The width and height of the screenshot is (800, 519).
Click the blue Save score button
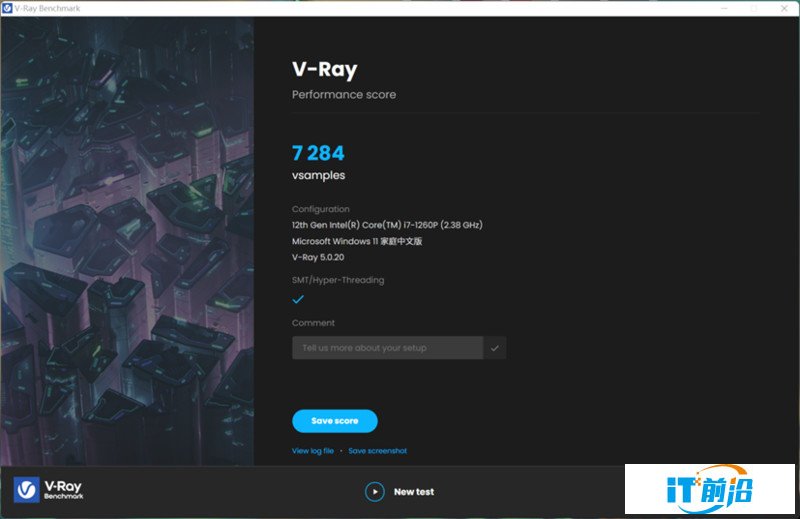(x=335, y=421)
